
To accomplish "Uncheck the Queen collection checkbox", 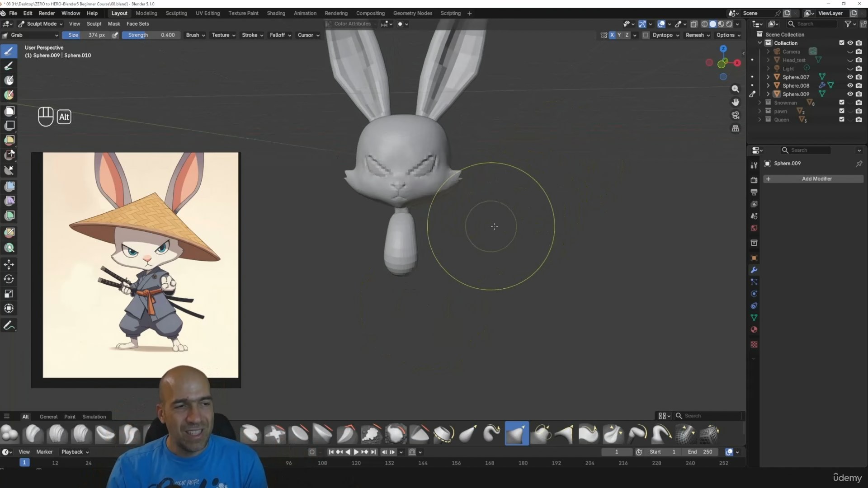I will 842,120.
